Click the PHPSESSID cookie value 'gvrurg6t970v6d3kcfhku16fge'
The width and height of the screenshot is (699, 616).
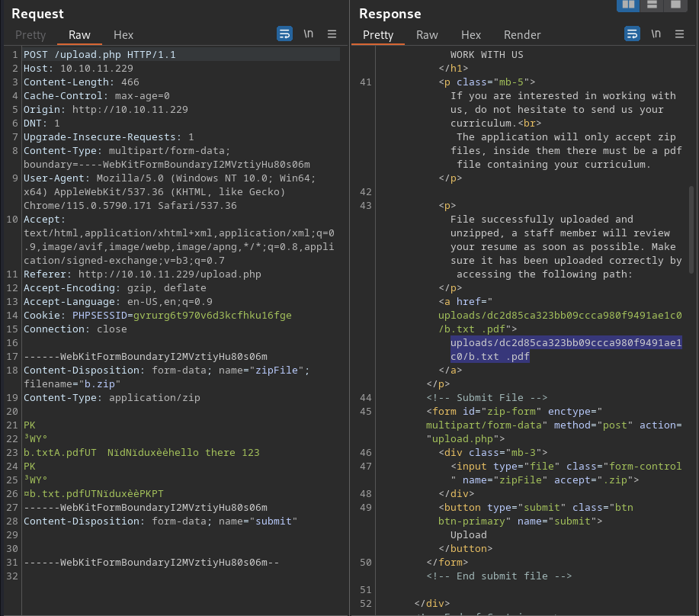[212, 316]
